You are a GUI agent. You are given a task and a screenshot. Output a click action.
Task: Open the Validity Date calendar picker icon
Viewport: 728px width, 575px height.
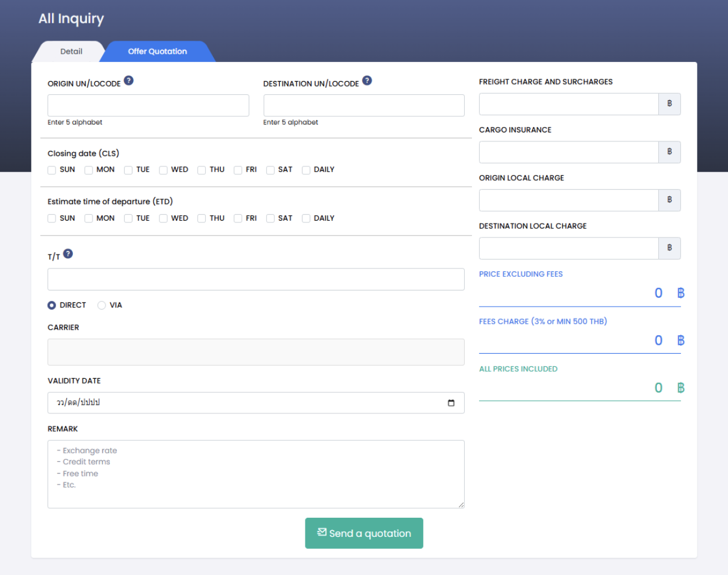(451, 403)
